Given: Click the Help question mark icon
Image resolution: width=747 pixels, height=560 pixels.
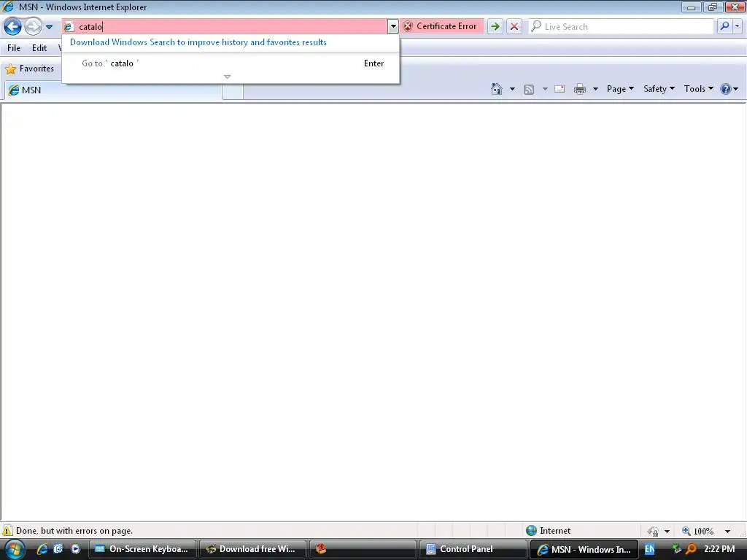Looking at the screenshot, I should [726, 89].
